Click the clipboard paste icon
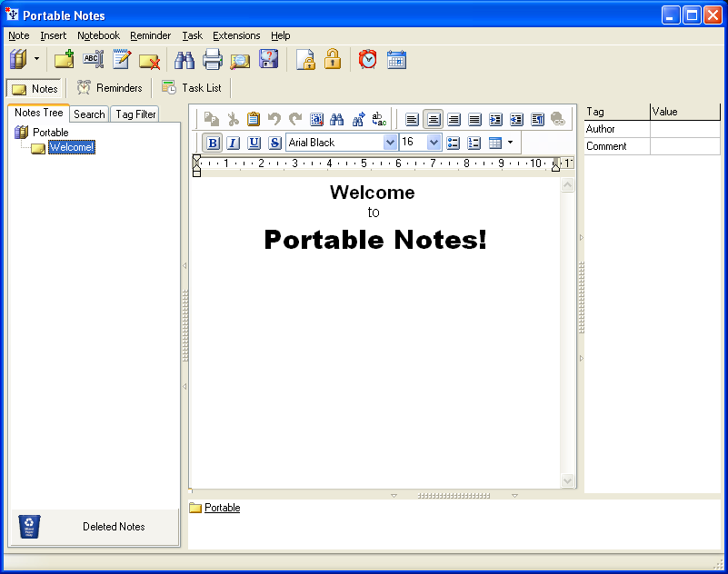This screenshot has height=574, width=728. [254, 119]
